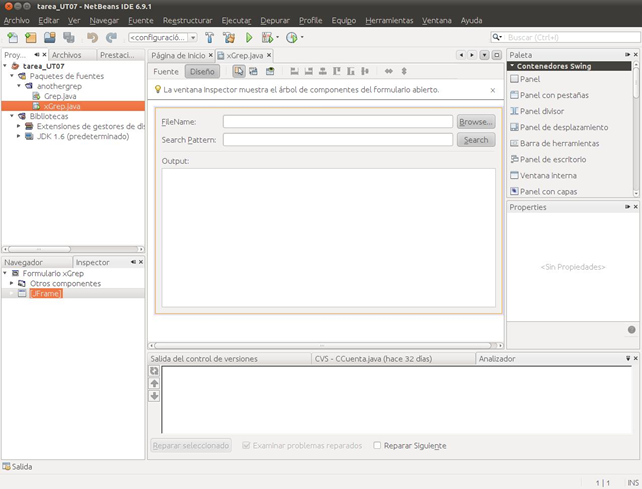642x489 pixels.
Task: Click the down arrow in output panel
Action: coord(154,396)
